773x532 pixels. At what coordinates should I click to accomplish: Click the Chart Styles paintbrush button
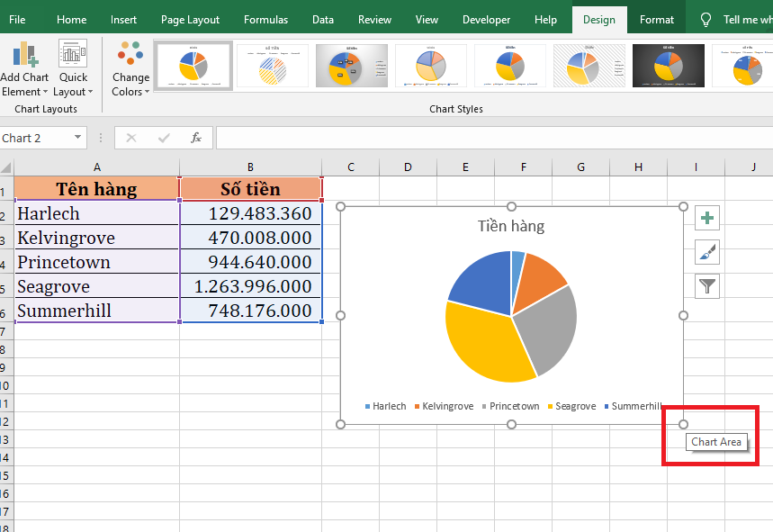pos(708,252)
